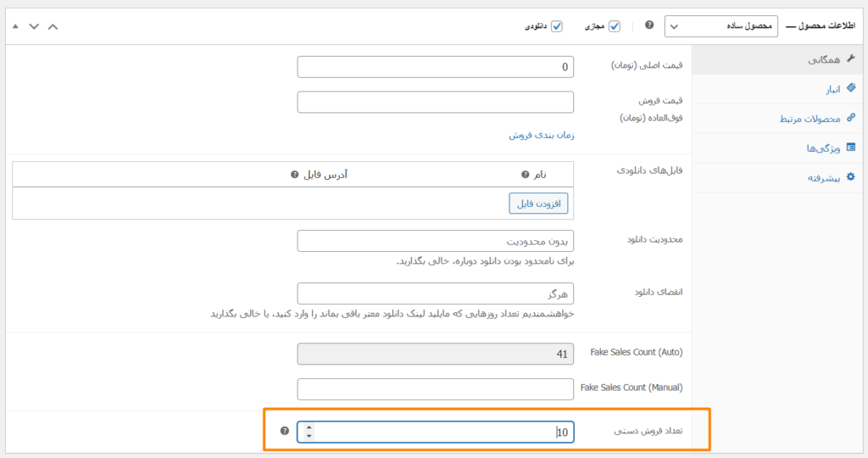Click the Fake Sales Count (Manual) field

pos(435,389)
